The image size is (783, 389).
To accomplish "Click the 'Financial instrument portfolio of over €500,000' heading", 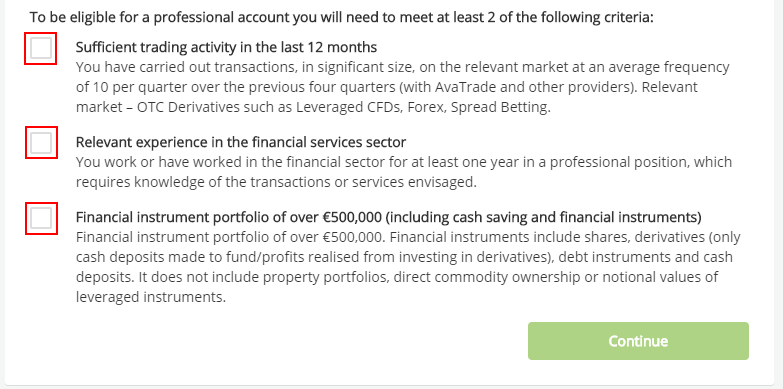I will [229, 218].
